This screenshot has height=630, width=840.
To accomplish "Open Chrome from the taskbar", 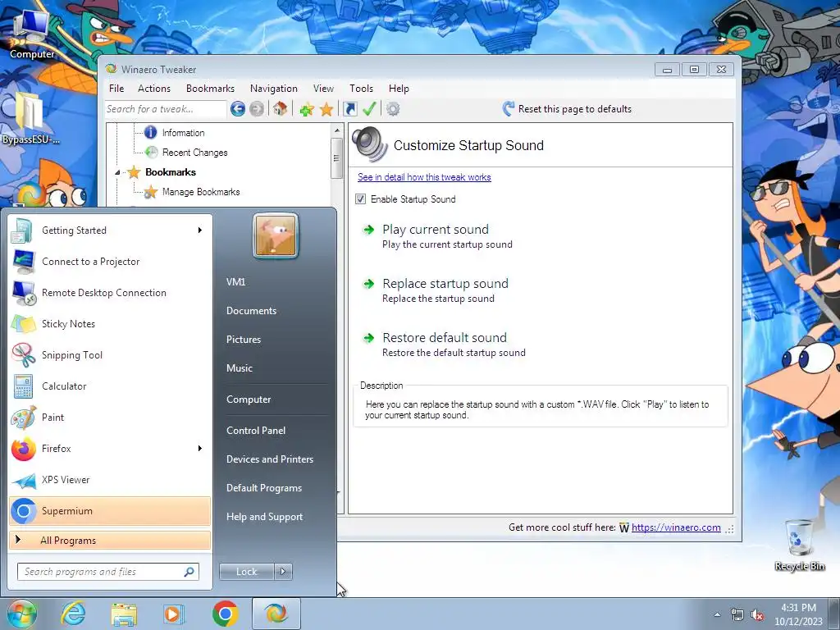I will tap(225, 614).
